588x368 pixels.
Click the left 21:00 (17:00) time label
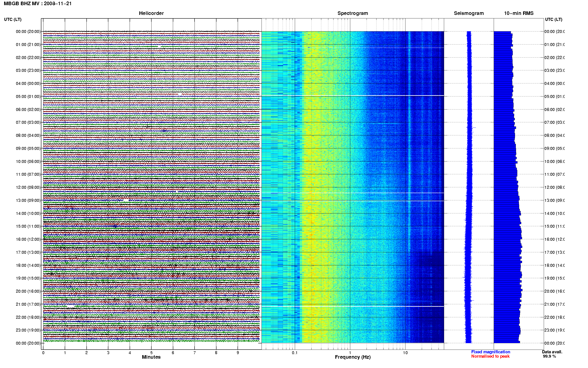point(28,304)
